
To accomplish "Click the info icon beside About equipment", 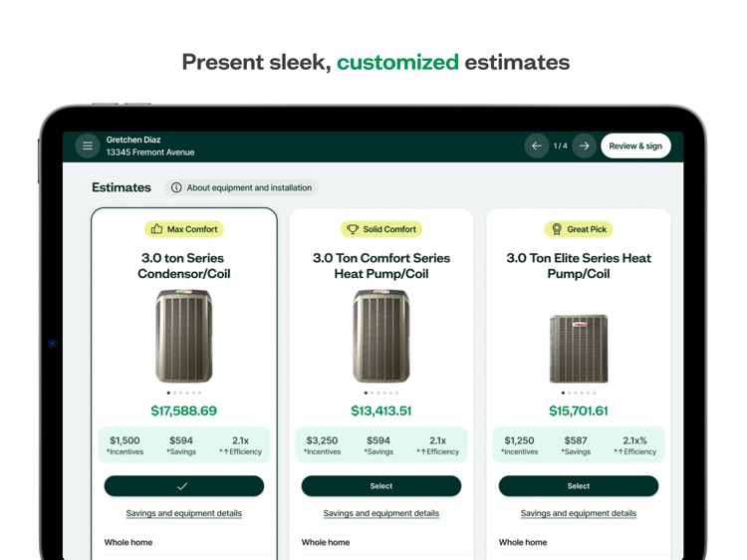I will coord(176,187).
